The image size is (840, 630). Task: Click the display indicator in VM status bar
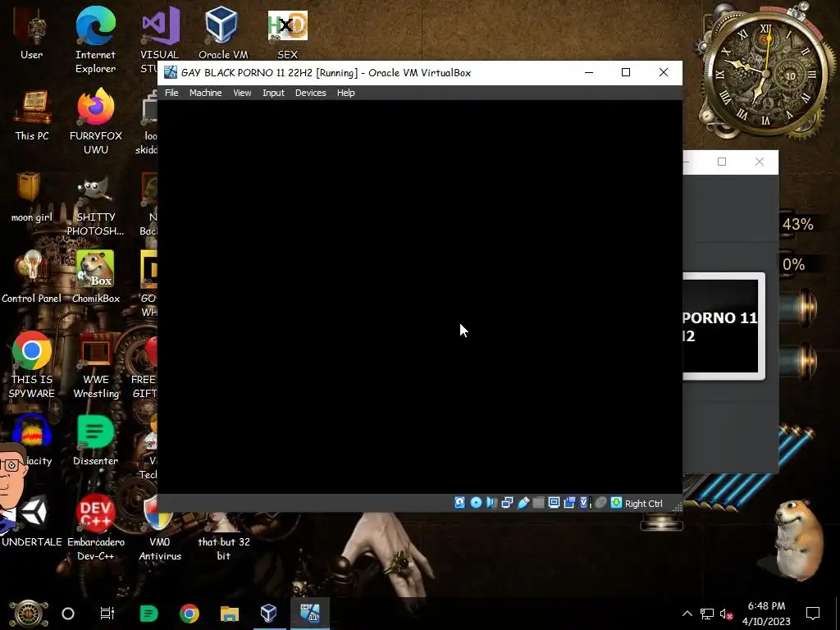point(554,503)
